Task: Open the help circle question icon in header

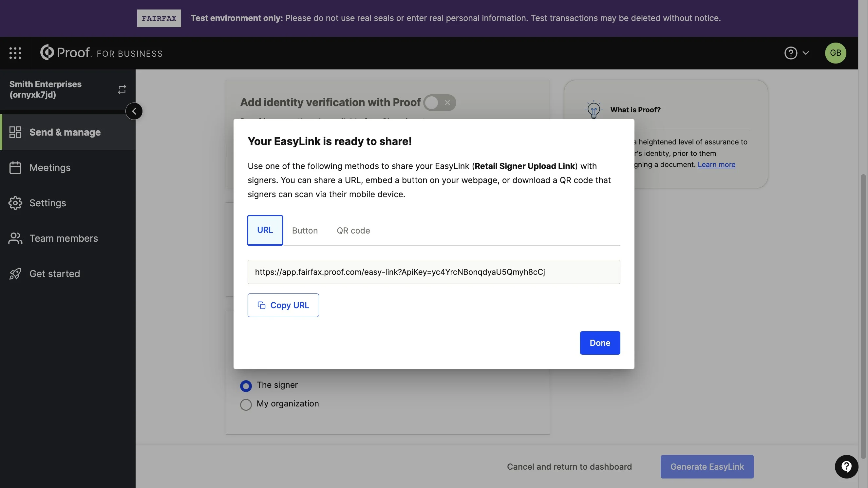Action: coord(790,53)
